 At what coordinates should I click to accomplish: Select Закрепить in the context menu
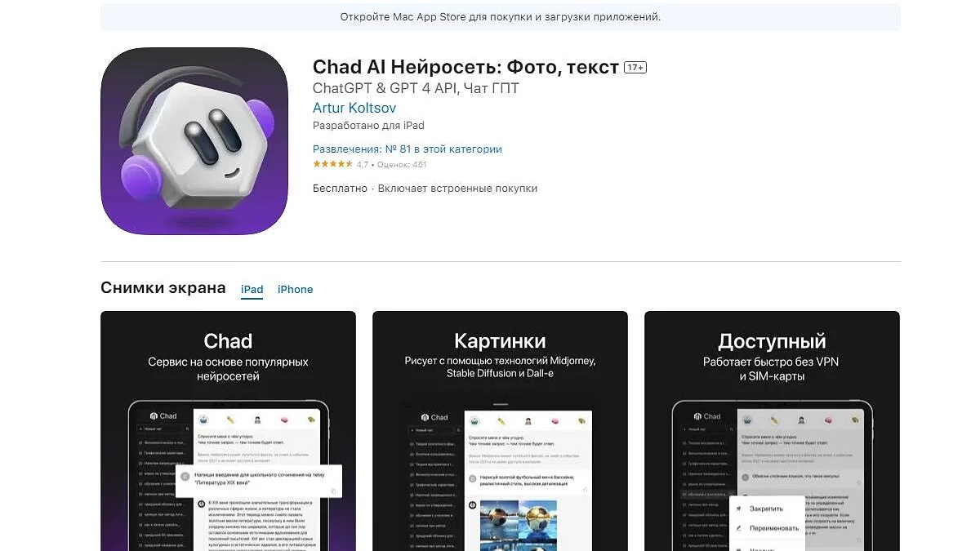point(766,509)
